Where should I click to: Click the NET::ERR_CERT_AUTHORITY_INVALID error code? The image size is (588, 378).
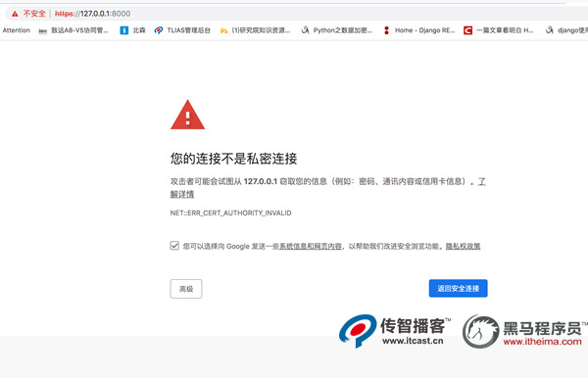click(230, 213)
